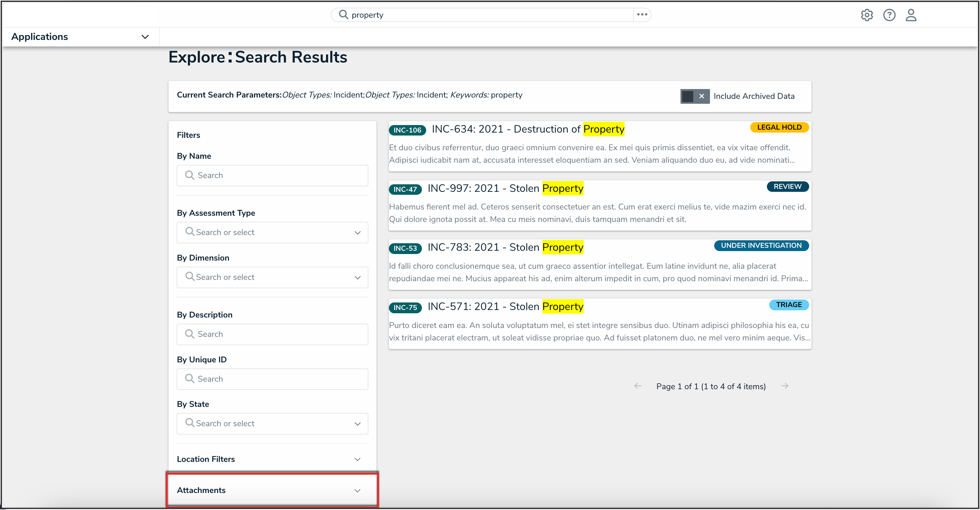Click the By Name search field
Screen dimensions: 980x510
[x=272, y=175]
